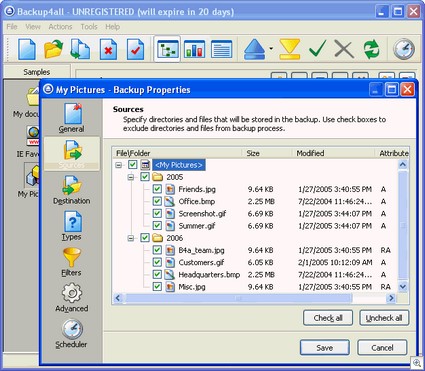Image resolution: width=425 pixels, height=371 pixels.
Task: Click the Save button
Action: (325, 348)
